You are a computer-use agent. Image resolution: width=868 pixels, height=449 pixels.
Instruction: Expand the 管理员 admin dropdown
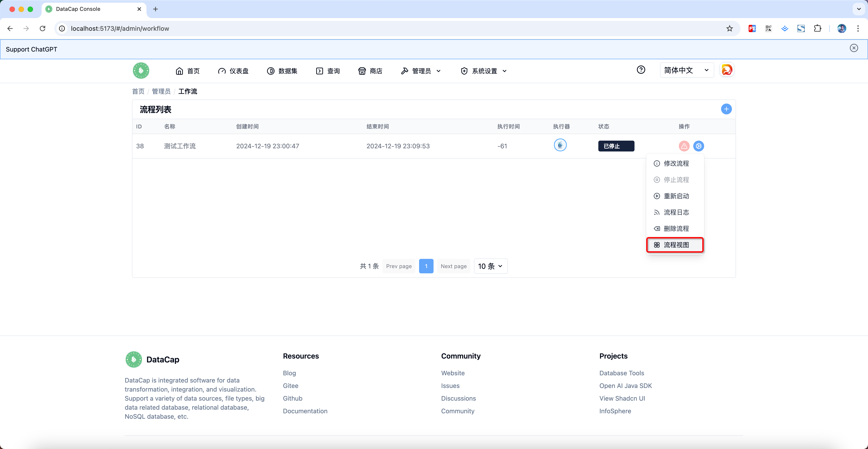(x=420, y=71)
